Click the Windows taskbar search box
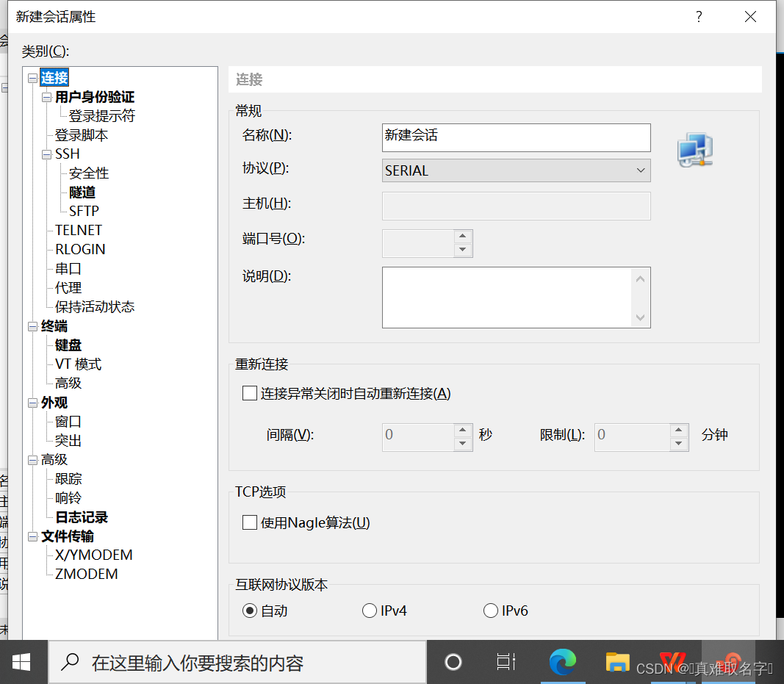This screenshot has width=784, height=684. [x=237, y=662]
